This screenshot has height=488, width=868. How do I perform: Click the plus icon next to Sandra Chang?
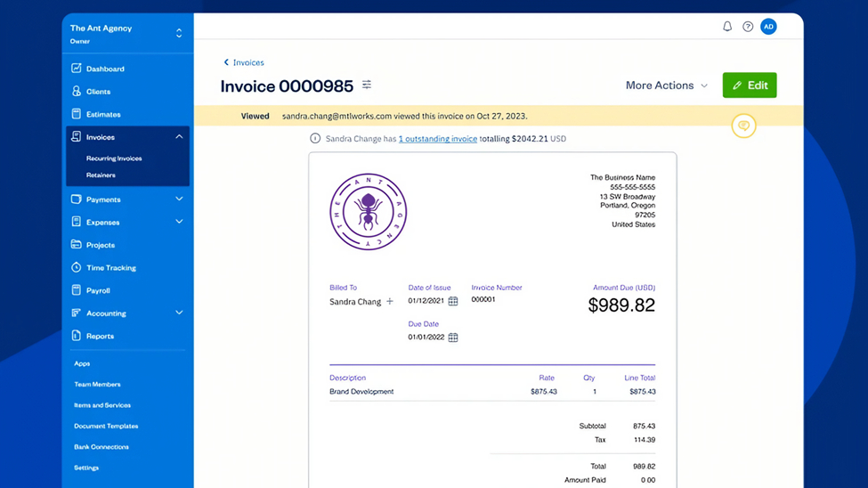coord(390,301)
